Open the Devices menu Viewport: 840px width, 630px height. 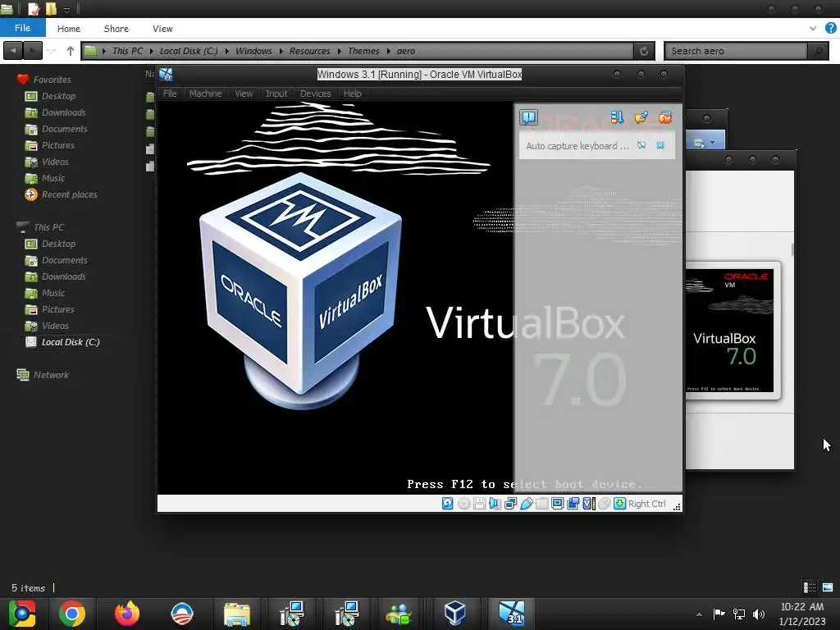pos(316,94)
